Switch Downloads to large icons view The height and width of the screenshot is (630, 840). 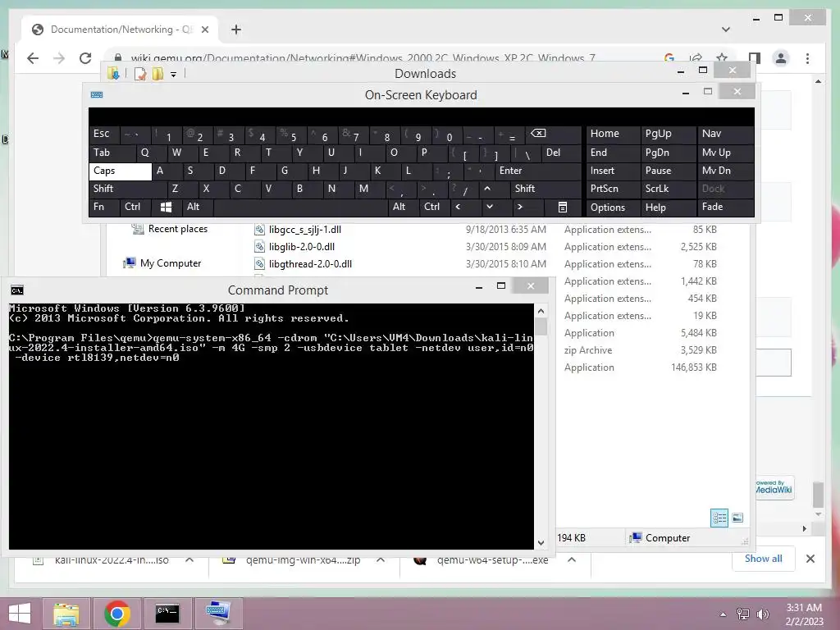737,518
